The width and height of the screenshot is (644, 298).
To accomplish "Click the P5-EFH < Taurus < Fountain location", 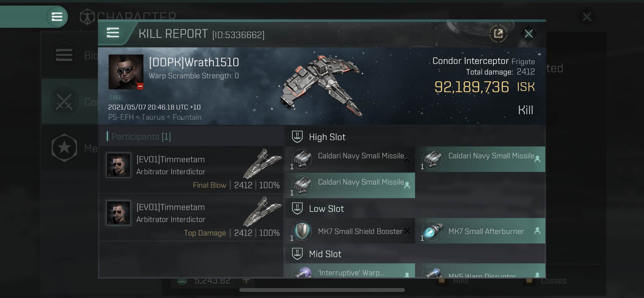I will click(155, 117).
